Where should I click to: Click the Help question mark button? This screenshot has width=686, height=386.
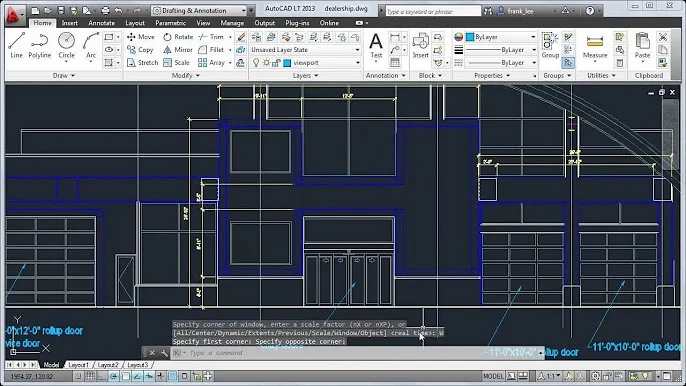590,11
